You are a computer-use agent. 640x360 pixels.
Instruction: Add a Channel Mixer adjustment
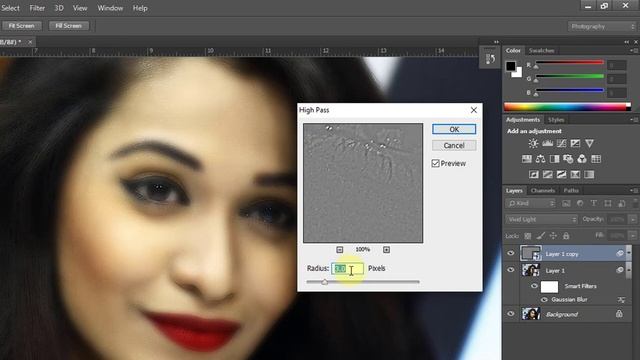point(582,159)
